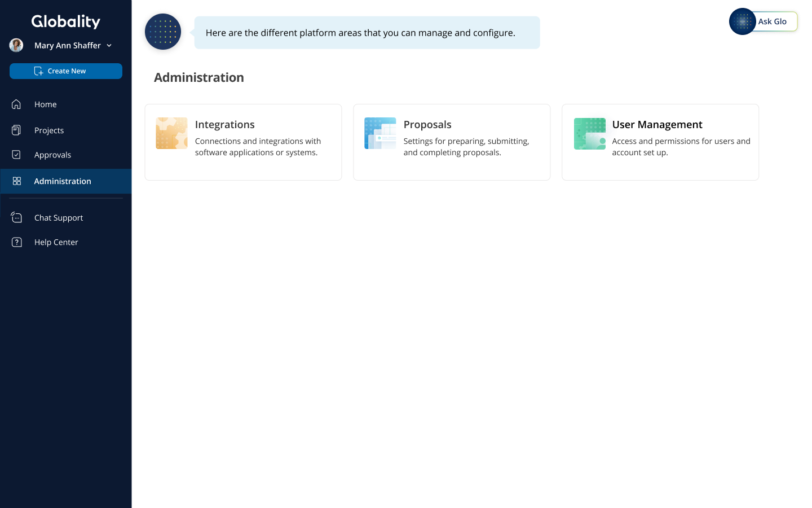Viewport: 812px width, 508px height.
Task: Click the User Management card icon
Action: pos(589,134)
